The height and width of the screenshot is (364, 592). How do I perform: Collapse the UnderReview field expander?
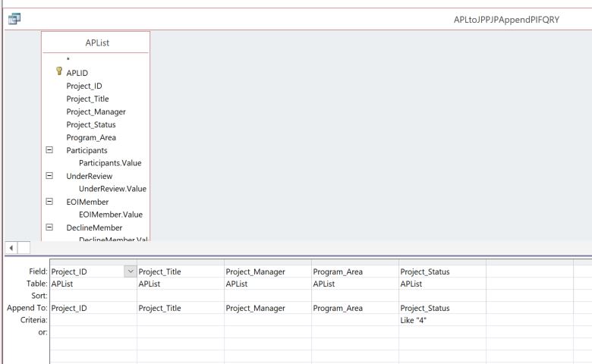point(50,176)
